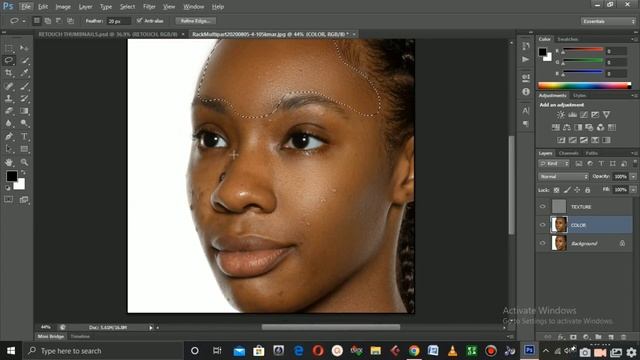Add an Invert adjustment
Screen dimensions: 640x360
pyautogui.click(x=562, y=140)
